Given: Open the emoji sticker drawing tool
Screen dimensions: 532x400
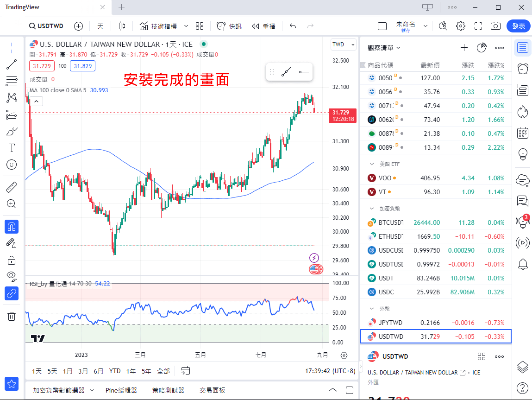Looking at the screenshot, I should [11, 165].
